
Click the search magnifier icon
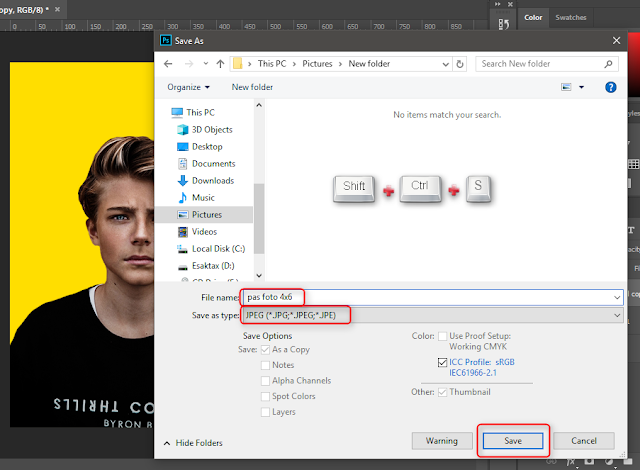[609, 64]
